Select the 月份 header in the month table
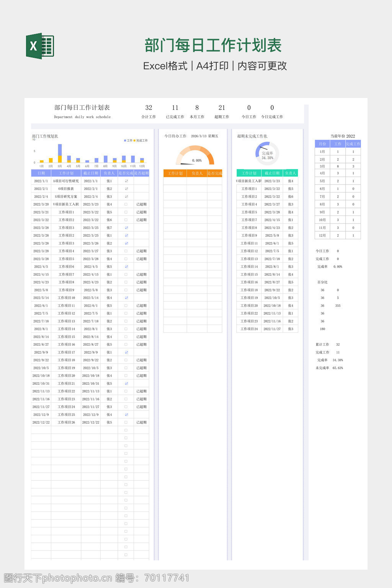 (322, 144)
